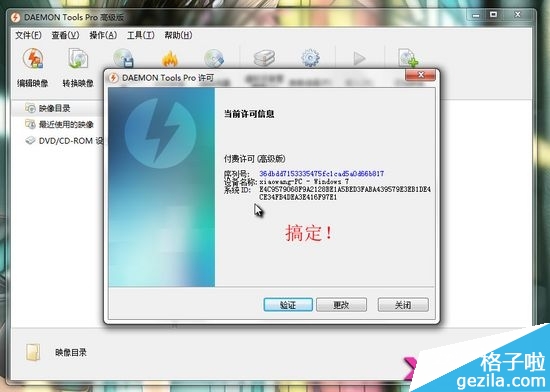
Task: Click the 付费许可 (高级版) text
Action: click(255, 159)
